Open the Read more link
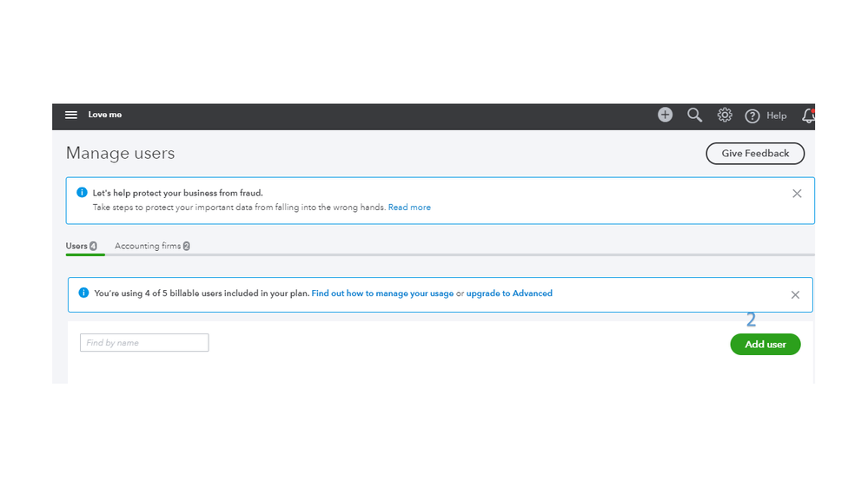Image resolution: width=868 pixels, height=488 pixels. pyautogui.click(x=409, y=208)
